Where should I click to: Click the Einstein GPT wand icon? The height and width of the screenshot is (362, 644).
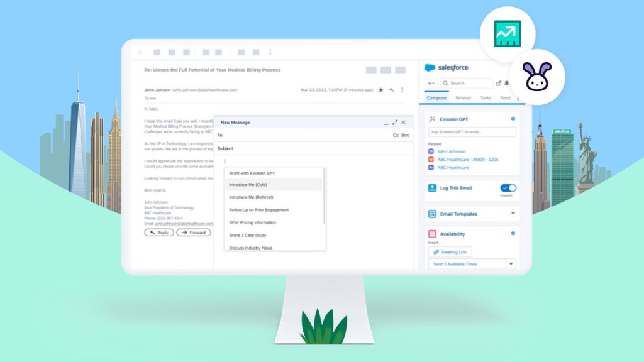432,118
